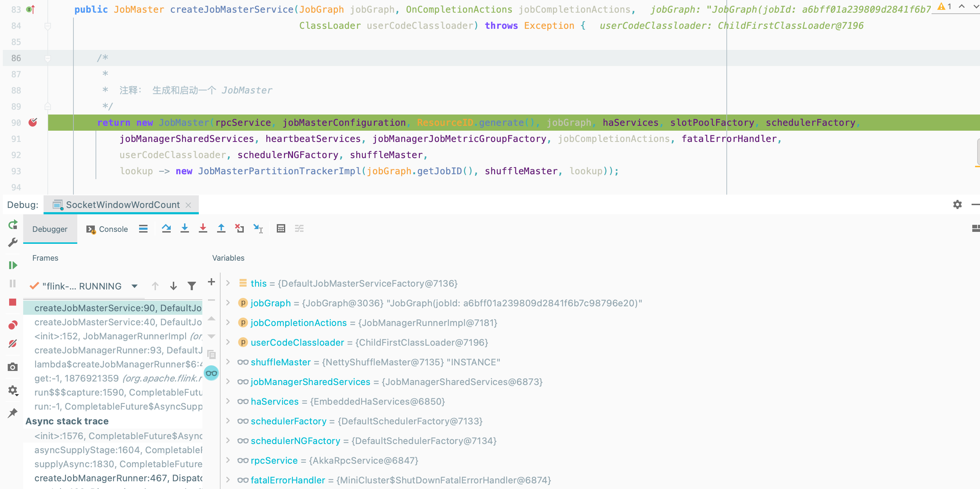
Task: Toggle breakpoint on line 90
Action: click(x=33, y=123)
